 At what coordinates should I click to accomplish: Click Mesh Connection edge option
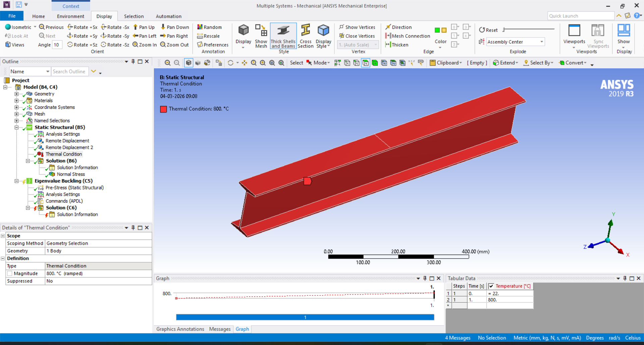point(408,36)
